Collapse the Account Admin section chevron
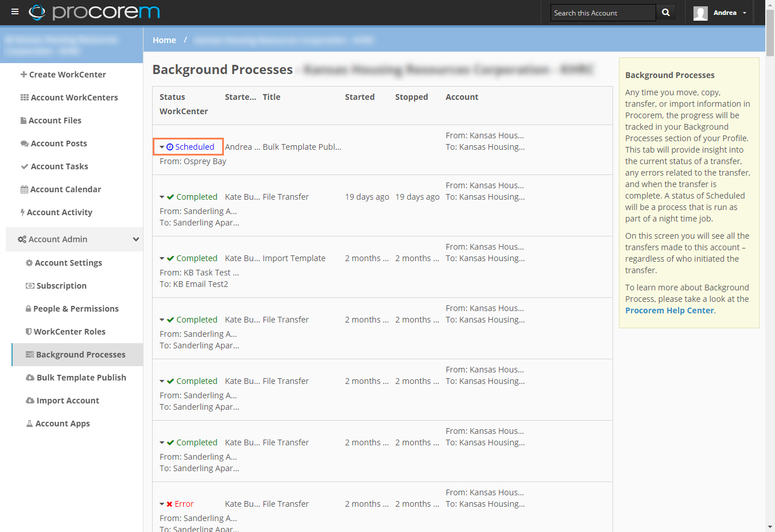 coord(136,239)
